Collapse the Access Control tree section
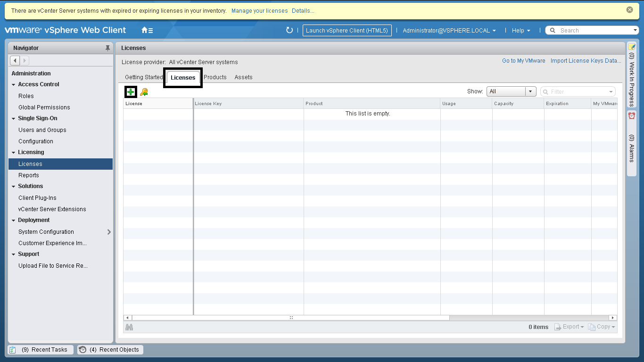Image resolution: width=644 pixels, height=362 pixels. (14, 85)
